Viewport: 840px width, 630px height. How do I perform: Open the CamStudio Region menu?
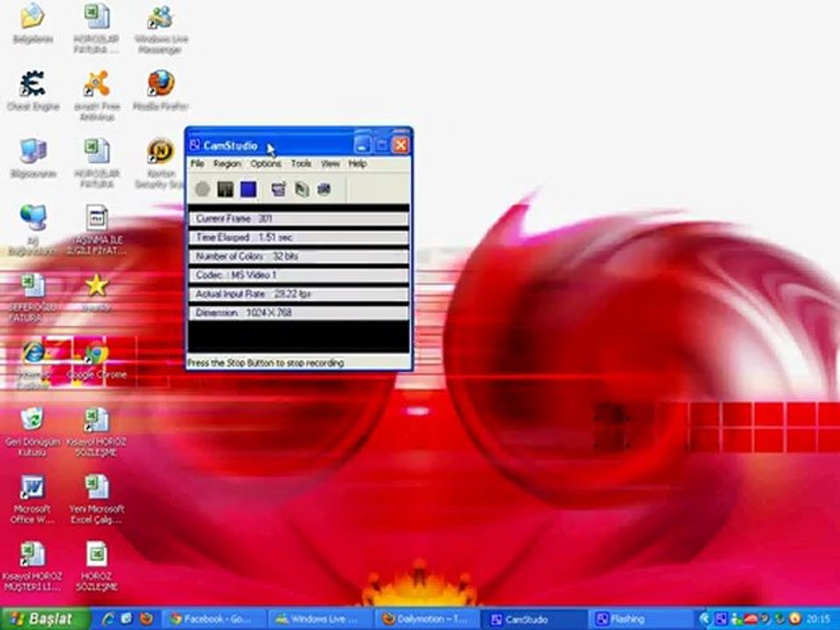(x=227, y=164)
